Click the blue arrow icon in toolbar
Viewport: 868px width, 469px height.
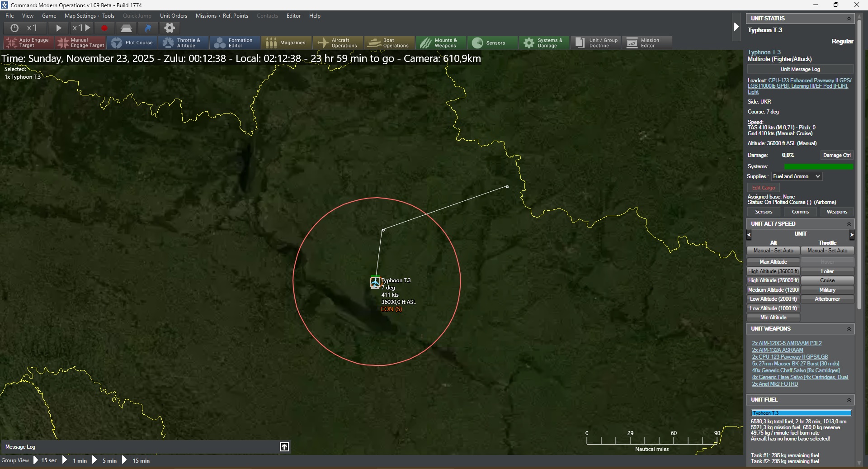pos(148,28)
